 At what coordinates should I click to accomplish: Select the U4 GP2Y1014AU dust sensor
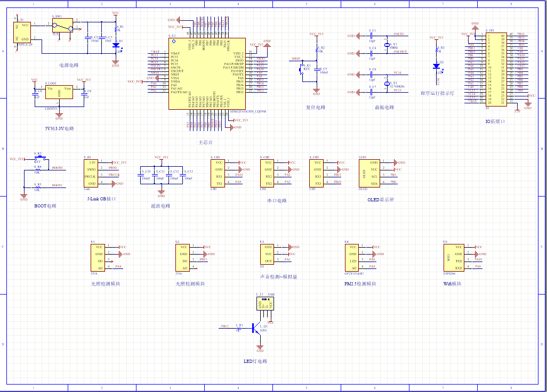[352, 257]
